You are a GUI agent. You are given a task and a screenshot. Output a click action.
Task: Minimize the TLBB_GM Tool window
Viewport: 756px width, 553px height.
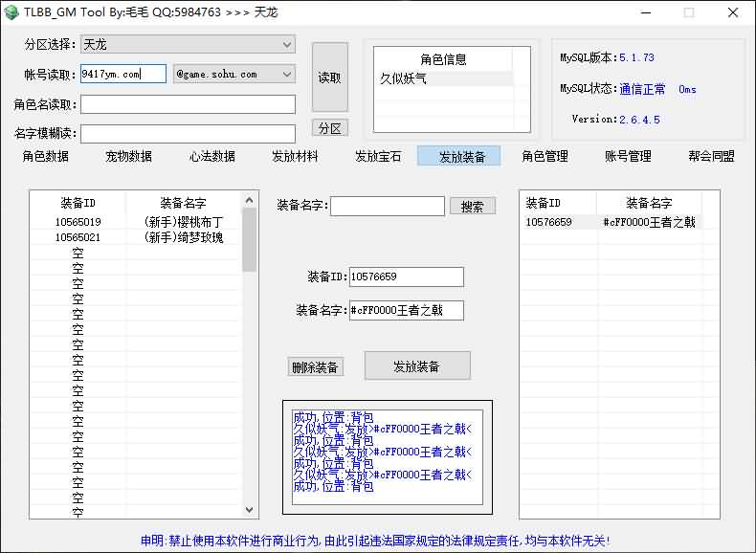[x=646, y=12]
